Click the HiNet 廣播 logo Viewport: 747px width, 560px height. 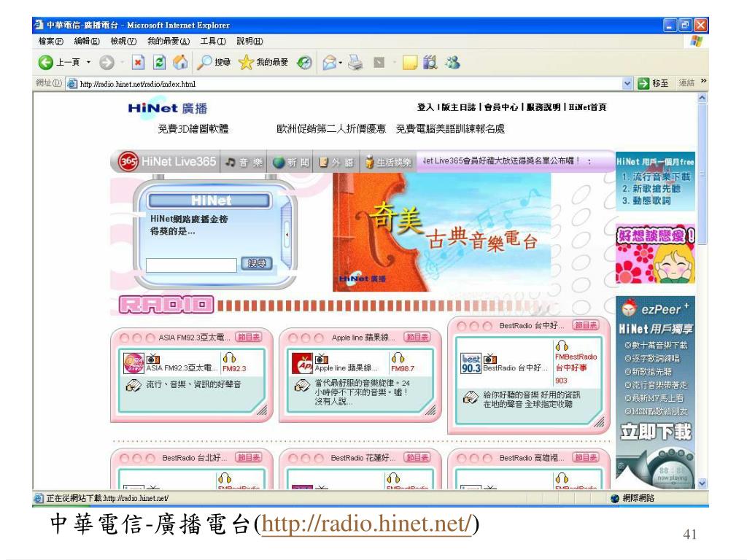[x=168, y=108]
